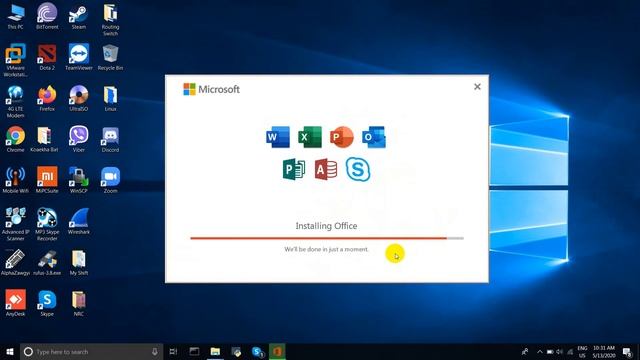
Task: Select the This PC desktop icon
Action: coord(16,16)
